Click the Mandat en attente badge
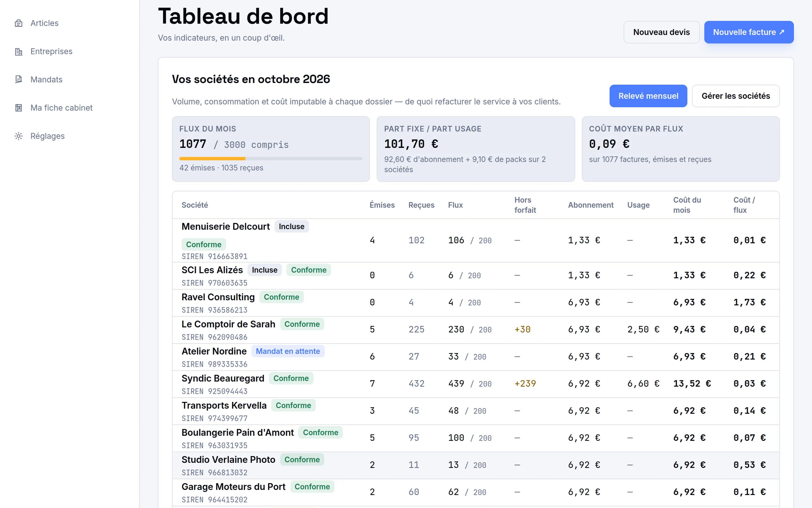 [x=288, y=351]
